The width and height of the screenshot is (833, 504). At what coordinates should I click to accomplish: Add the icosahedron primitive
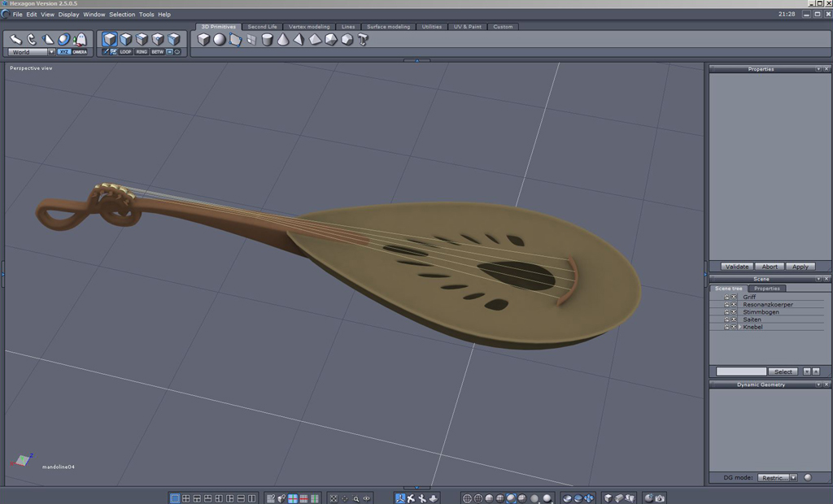pos(331,39)
